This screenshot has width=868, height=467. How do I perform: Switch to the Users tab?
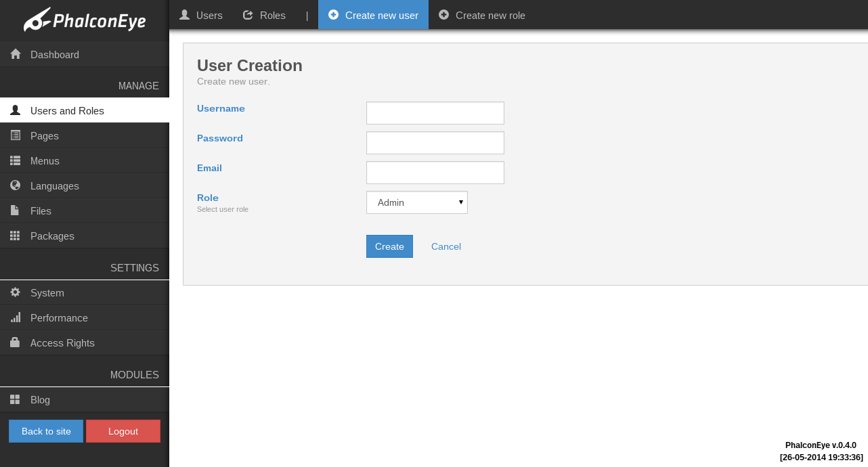pos(201,15)
